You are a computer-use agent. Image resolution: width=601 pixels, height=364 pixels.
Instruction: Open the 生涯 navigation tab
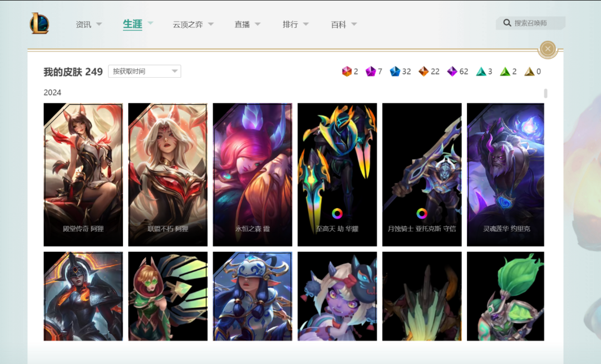(132, 24)
